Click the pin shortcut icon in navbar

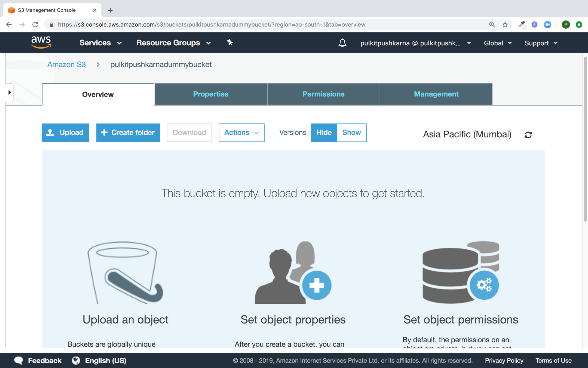(230, 43)
